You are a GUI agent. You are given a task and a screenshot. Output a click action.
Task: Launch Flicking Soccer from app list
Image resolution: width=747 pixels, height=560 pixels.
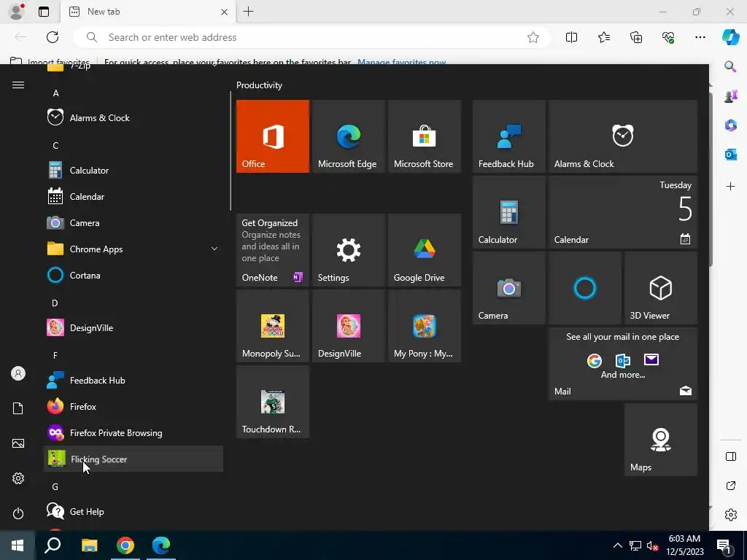133,459
